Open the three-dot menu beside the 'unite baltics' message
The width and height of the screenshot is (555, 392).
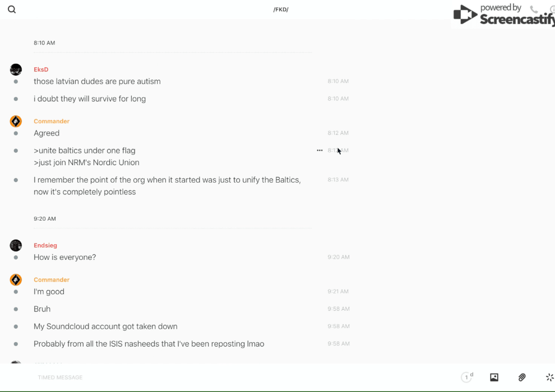[320, 151]
